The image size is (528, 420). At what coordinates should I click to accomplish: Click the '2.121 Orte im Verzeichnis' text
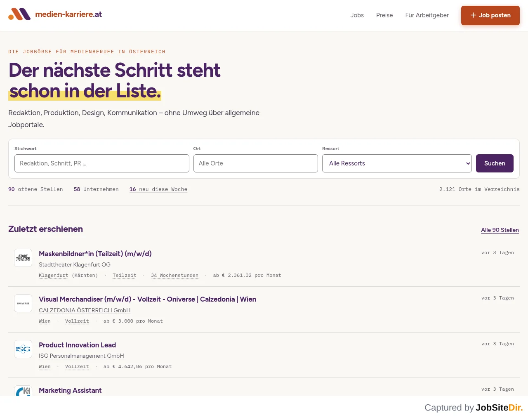click(x=479, y=189)
